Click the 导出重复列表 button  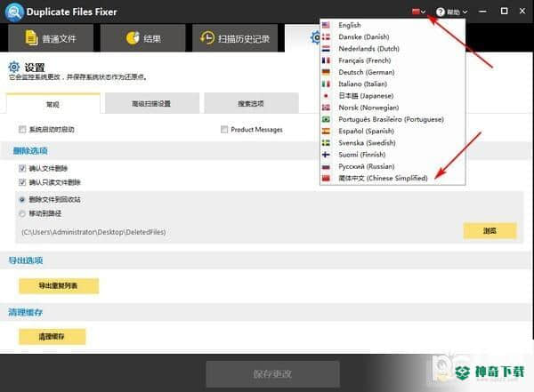pyautogui.click(x=59, y=286)
